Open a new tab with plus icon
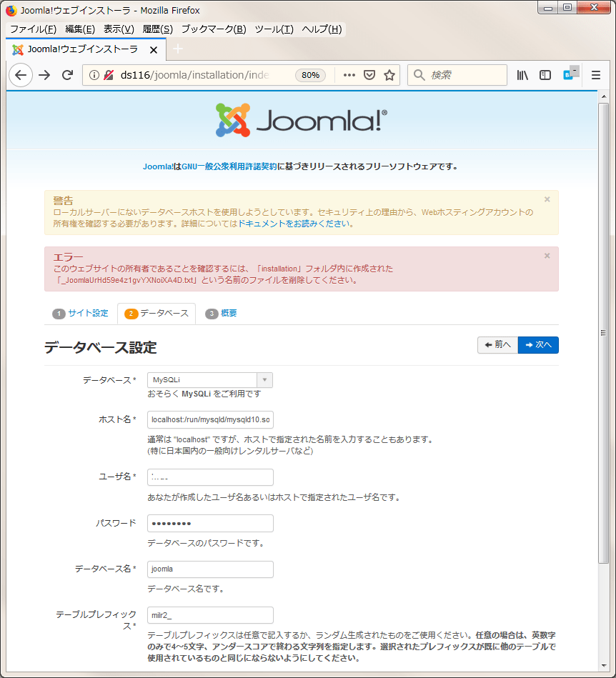Screen dimensions: 616x678 (178, 49)
